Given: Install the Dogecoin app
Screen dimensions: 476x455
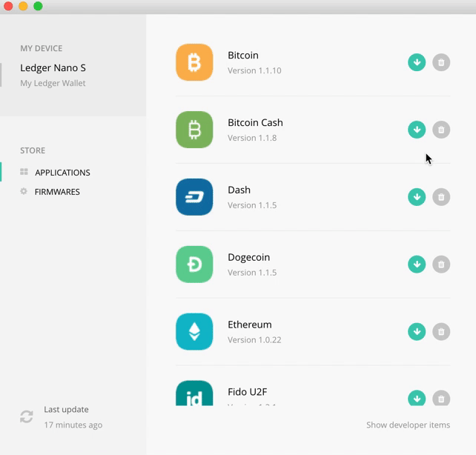Looking at the screenshot, I should [x=417, y=265].
